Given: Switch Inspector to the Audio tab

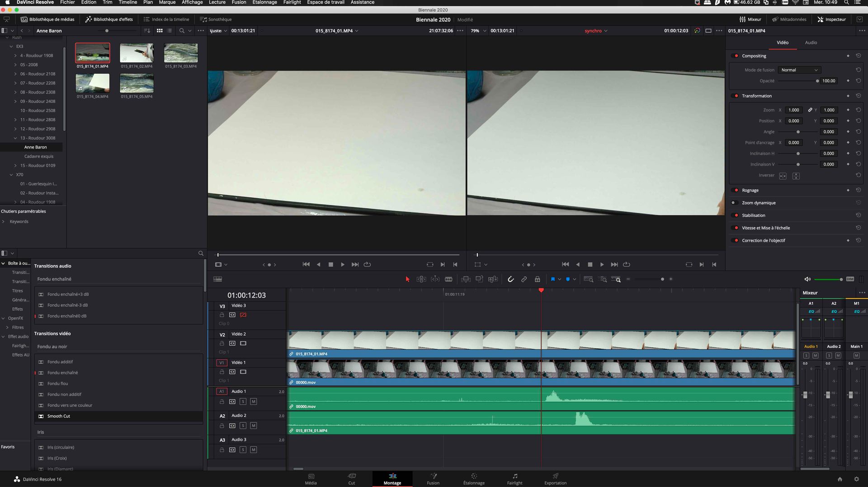Looking at the screenshot, I should (811, 42).
